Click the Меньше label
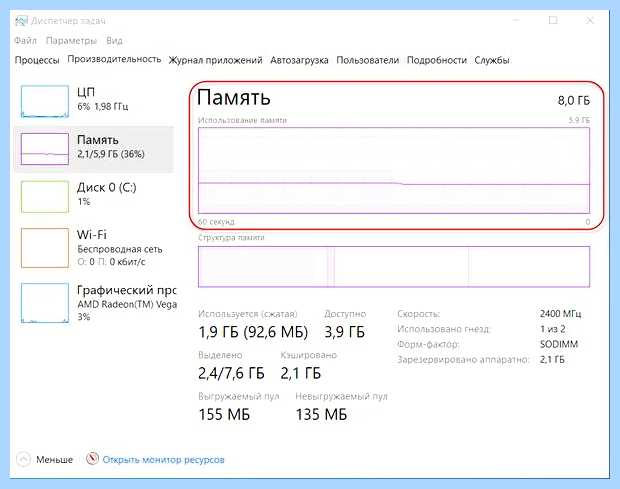The width and height of the screenshot is (620, 489). [55, 460]
